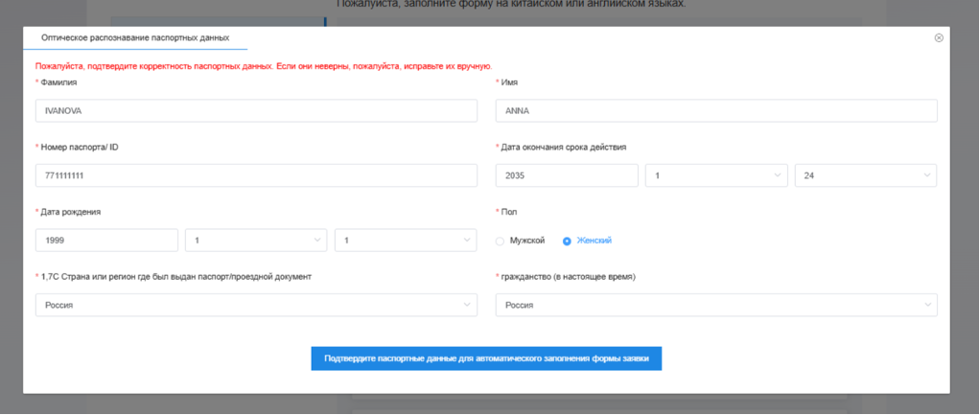Close the passport recognition dialog
980x415 pixels.
pos(938,38)
